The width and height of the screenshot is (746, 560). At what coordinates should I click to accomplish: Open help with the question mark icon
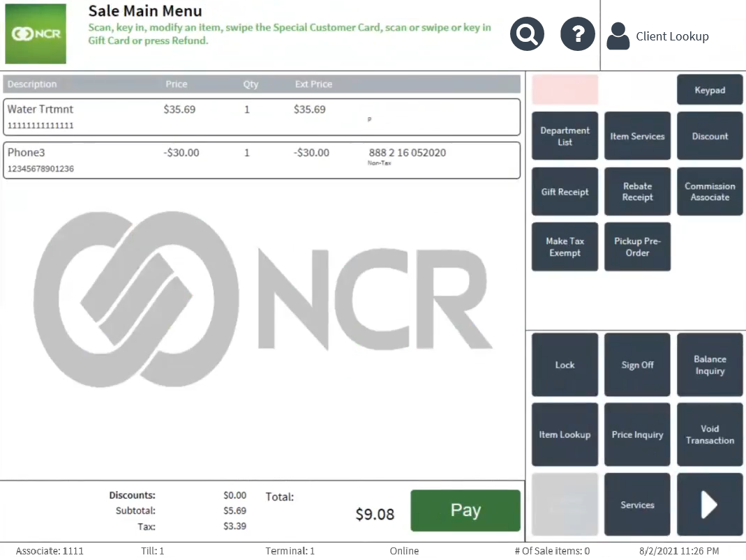578,34
